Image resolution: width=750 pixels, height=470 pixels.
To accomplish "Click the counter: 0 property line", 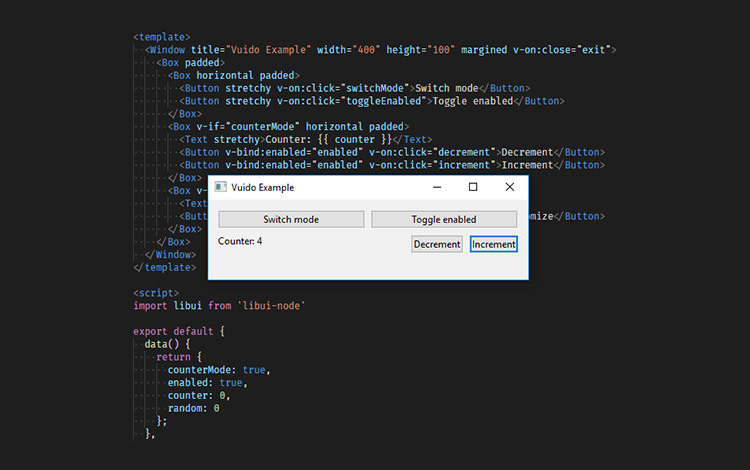I will (199, 395).
